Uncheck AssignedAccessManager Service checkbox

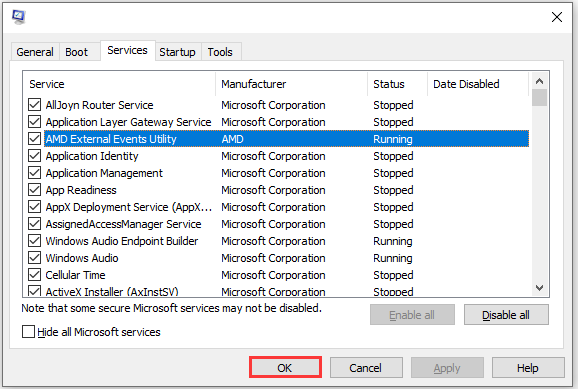tap(35, 223)
